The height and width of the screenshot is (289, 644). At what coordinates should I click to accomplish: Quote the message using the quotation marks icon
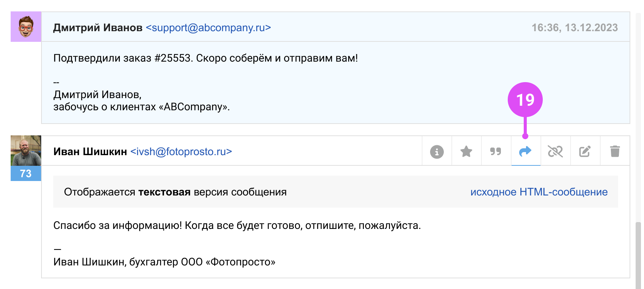[x=496, y=151]
